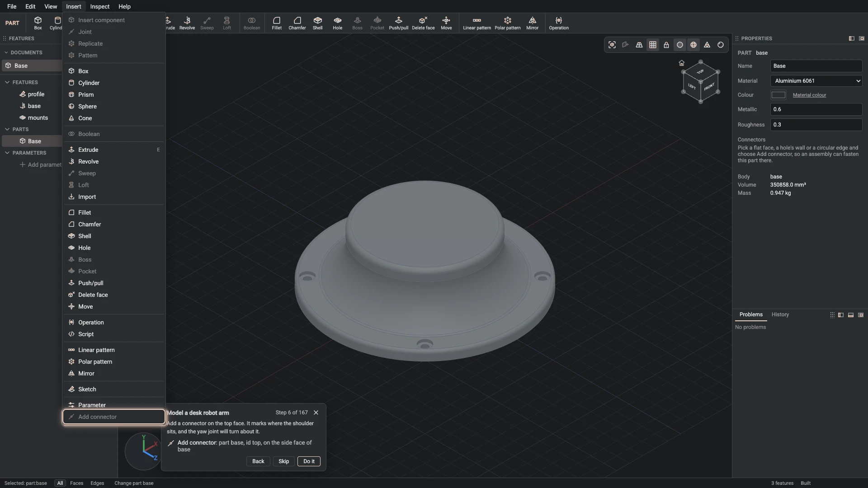Image resolution: width=868 pixels, height=488 pixels.
Task: Switch to the History tab
Action: [780, 314]
